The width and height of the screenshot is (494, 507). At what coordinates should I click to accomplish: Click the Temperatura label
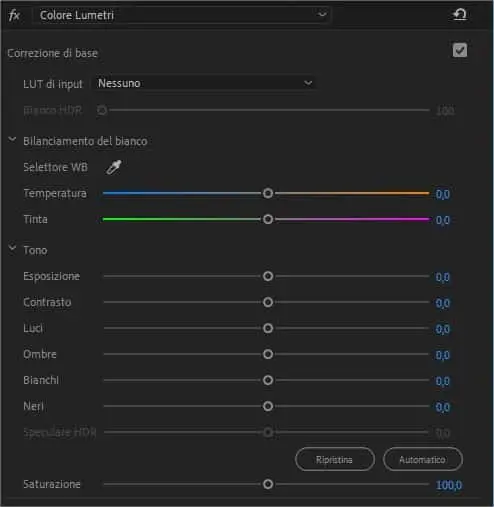pos(55,193)
